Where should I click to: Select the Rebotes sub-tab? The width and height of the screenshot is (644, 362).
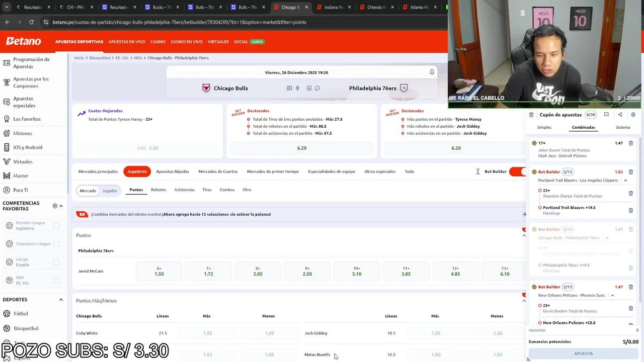pos(158,190)
